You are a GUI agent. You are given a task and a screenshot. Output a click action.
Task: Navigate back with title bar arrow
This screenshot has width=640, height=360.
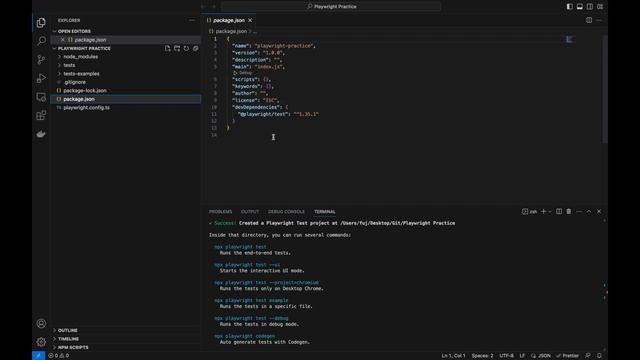(x=204, y=7)
